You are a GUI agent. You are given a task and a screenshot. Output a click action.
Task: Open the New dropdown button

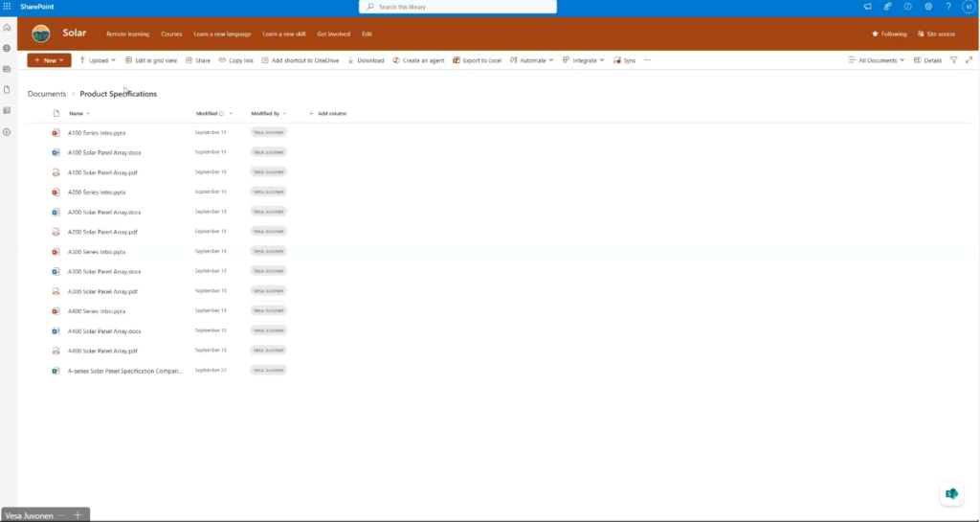49,60
